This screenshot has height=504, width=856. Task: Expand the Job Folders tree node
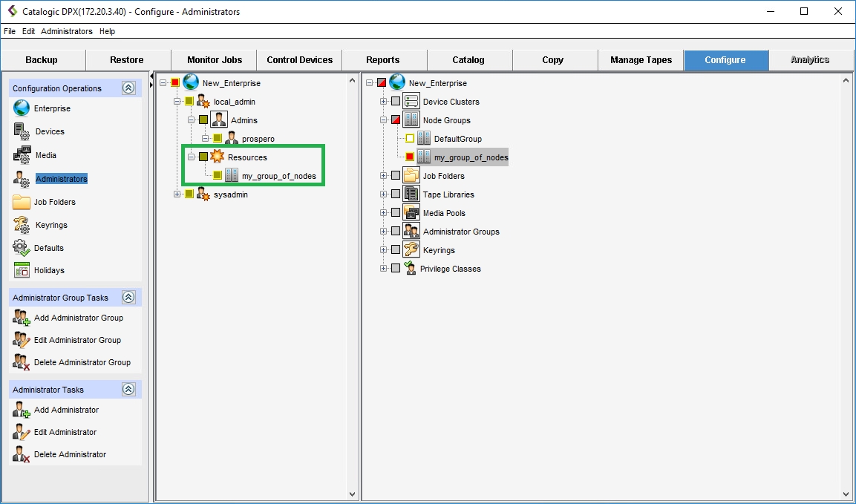[x=384, y=176]
